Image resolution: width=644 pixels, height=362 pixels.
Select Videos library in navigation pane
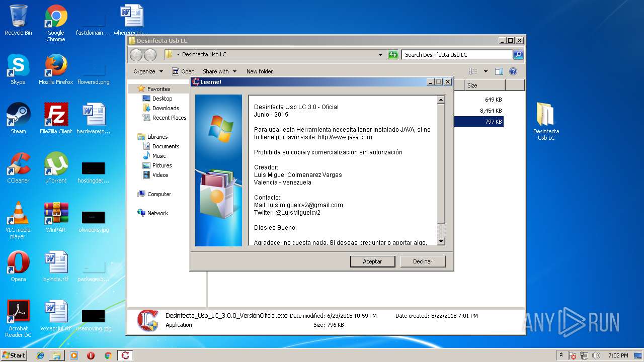(x=155, y=175)
